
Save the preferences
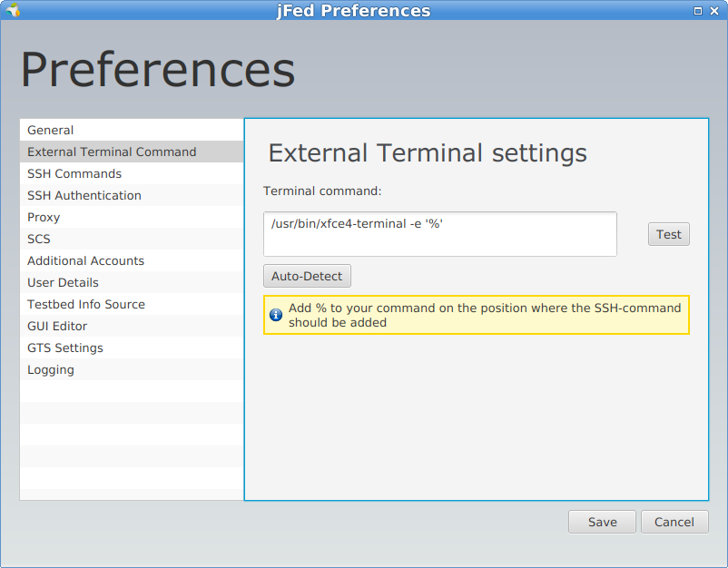[602, 522]
